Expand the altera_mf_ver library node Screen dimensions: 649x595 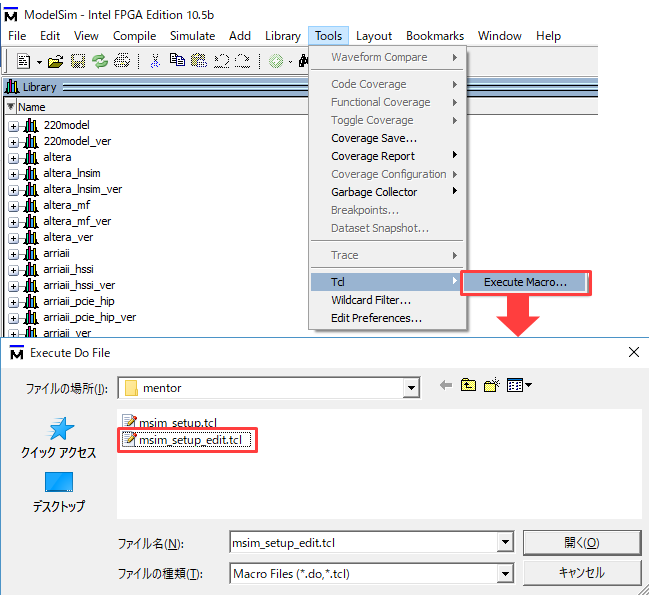[x=13, y=222]
